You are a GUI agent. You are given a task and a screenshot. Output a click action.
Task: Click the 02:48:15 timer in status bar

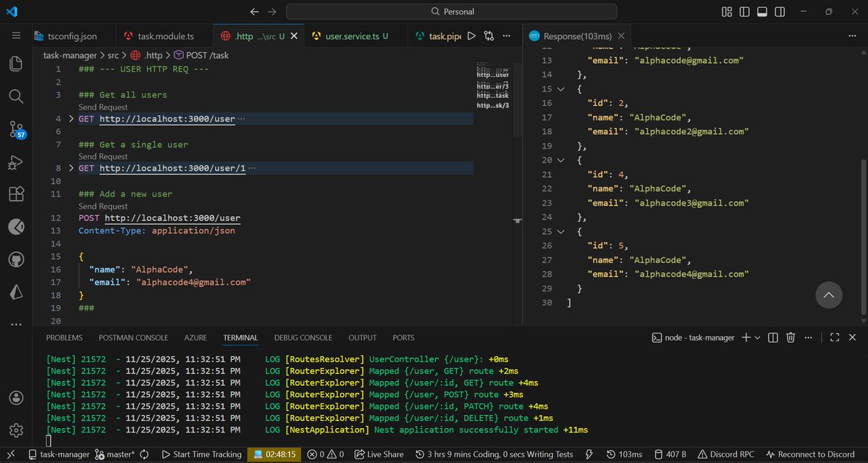(277, 454)
